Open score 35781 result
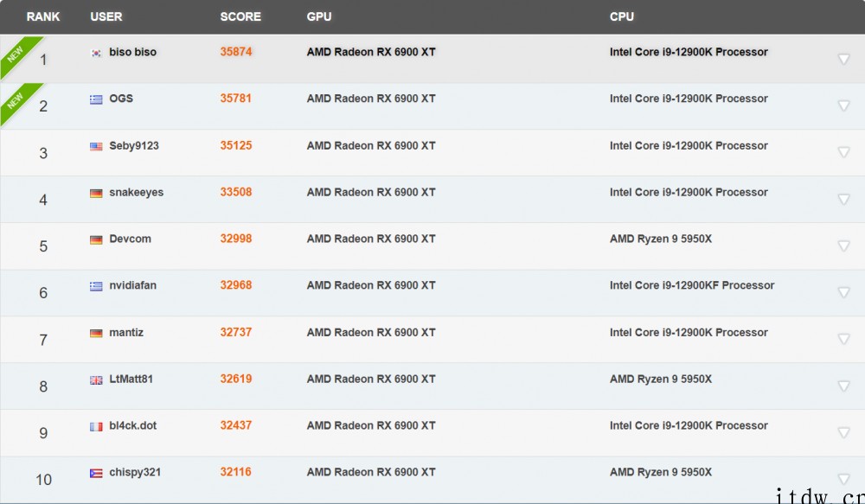Image resolution: width=865 pixels, height=504 pixels. coord(236,99)
